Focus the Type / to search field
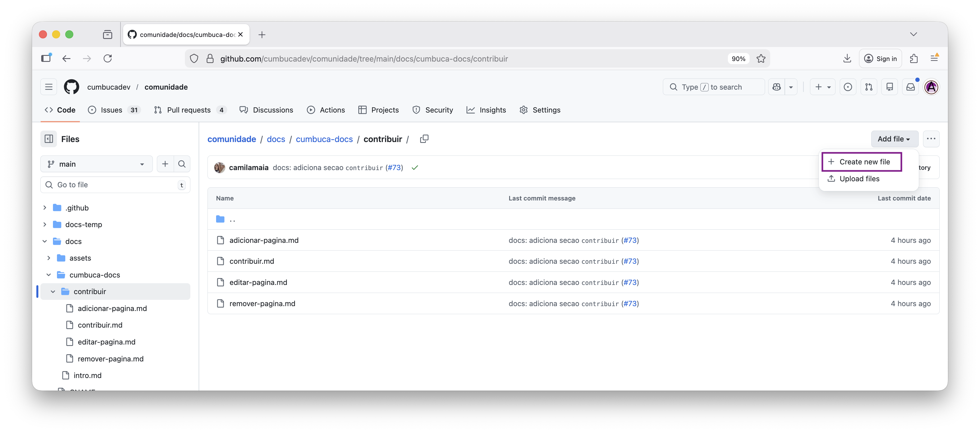980x433 pixels. click(x=713, y=87)
